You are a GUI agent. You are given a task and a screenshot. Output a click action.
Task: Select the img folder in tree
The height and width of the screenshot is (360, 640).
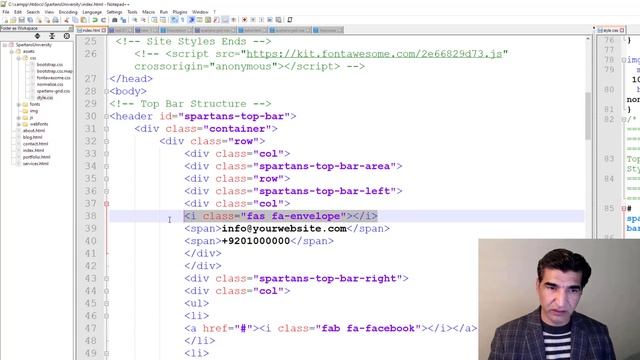coord(34,111)
